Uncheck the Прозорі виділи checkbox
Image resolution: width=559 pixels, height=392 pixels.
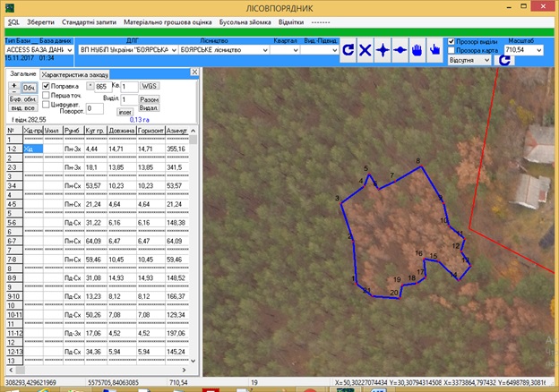pyautogui.click(x=451, y=41)
